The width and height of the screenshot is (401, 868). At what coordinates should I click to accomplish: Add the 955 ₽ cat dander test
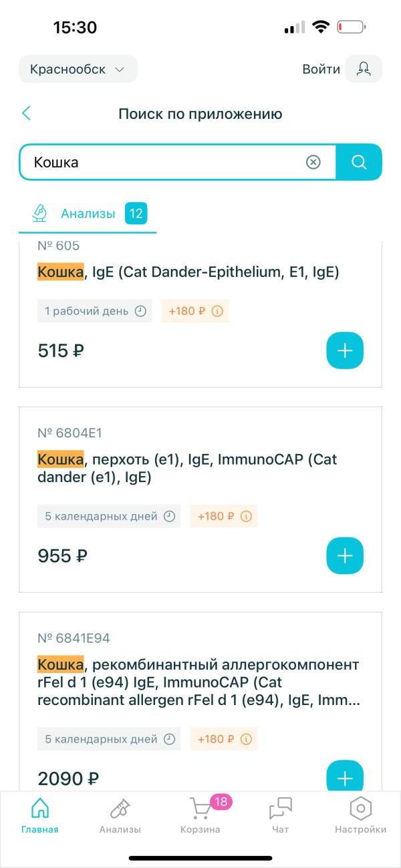pyautogui.click(x=344, y=556)
